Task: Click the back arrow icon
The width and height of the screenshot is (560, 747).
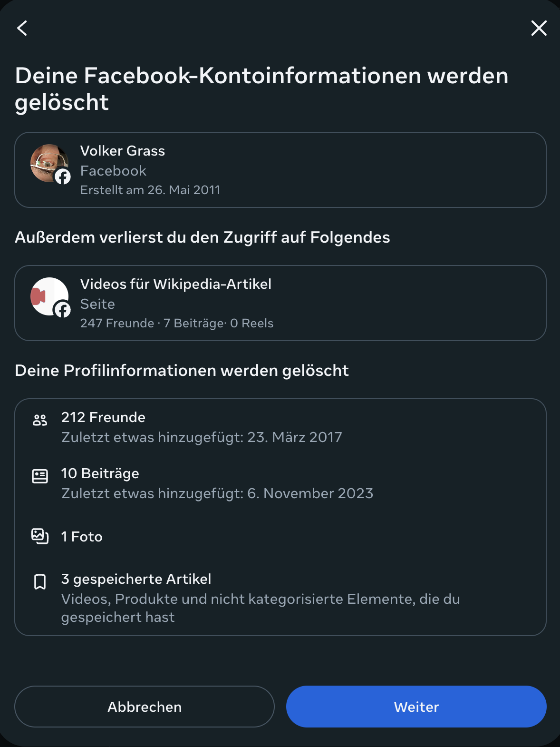Action: tap(22, 28)
